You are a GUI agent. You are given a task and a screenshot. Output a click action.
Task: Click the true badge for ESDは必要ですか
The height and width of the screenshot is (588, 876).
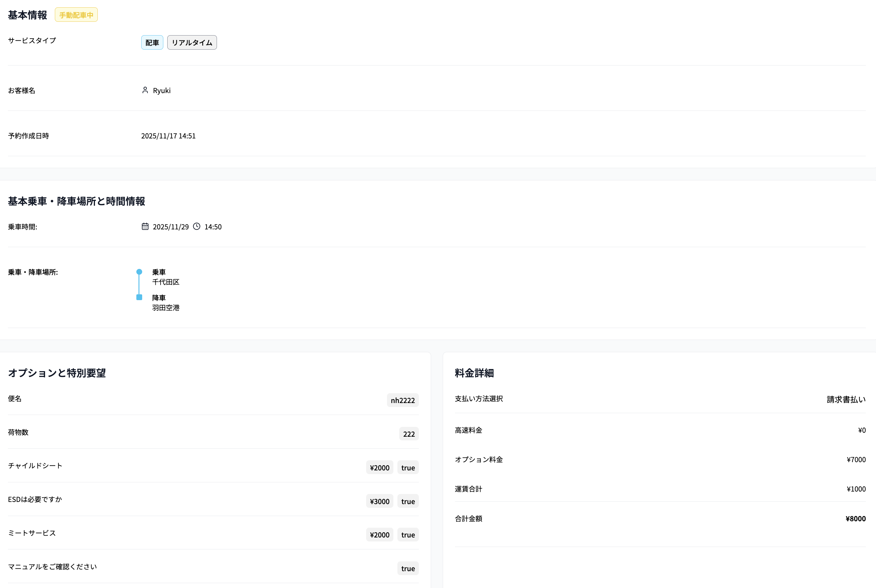408,501
